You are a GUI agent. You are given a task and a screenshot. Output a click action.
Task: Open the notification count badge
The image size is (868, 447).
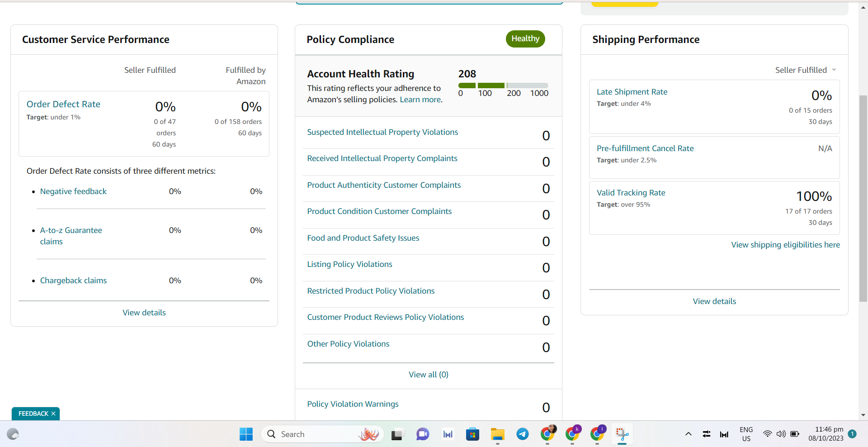[852, 434]
